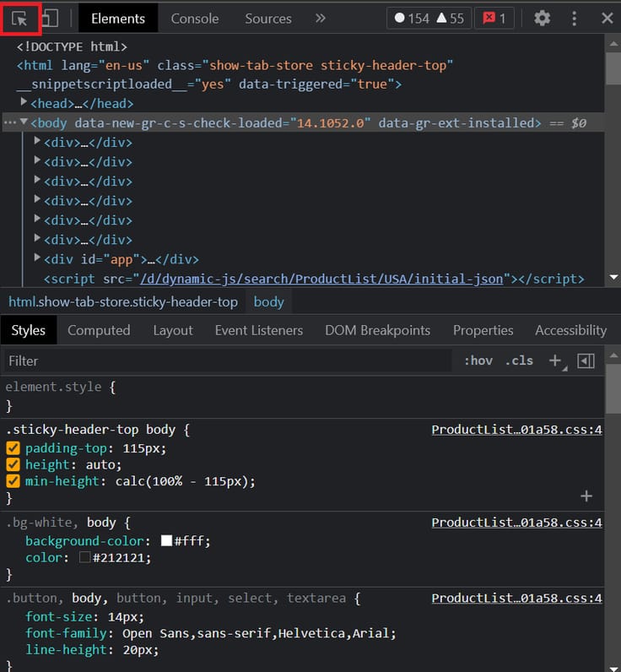
Task: Open DevTools settings gear
Action: click(x=542, y=18)
